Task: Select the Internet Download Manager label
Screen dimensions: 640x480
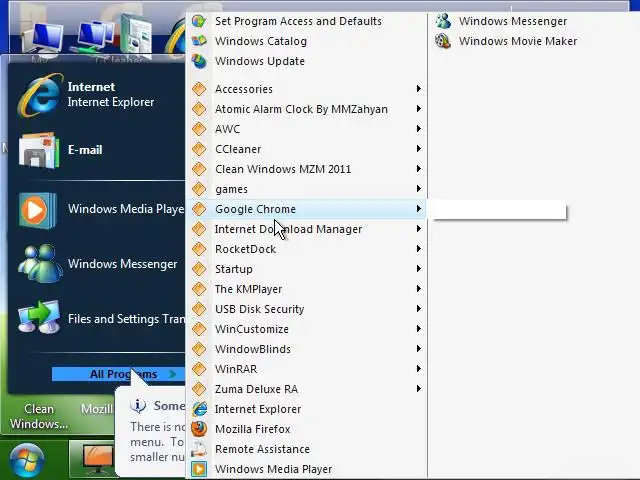Action: [288, 229]
